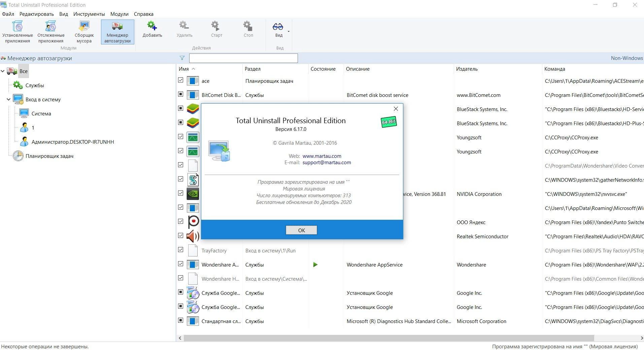Click support@martau.com email link
Viewport: 644px width, 350px height.
point(327,163)
